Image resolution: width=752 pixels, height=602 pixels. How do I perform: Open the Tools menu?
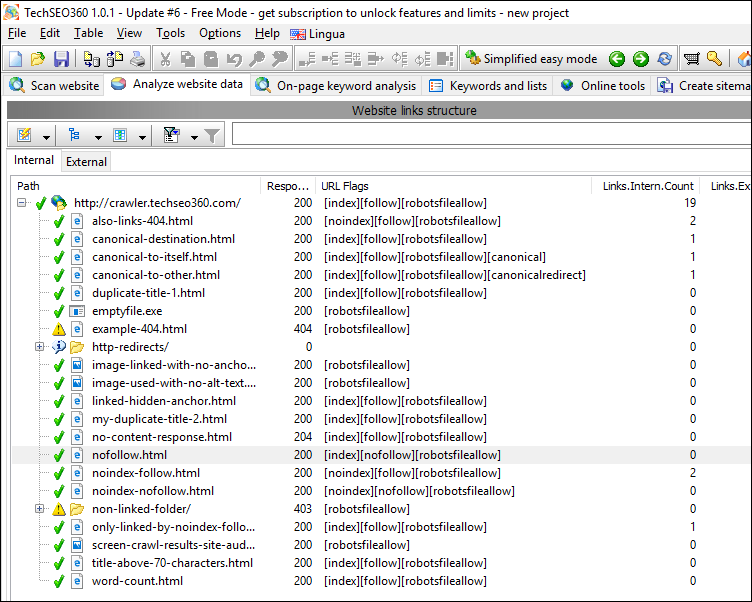pos(170,33)
